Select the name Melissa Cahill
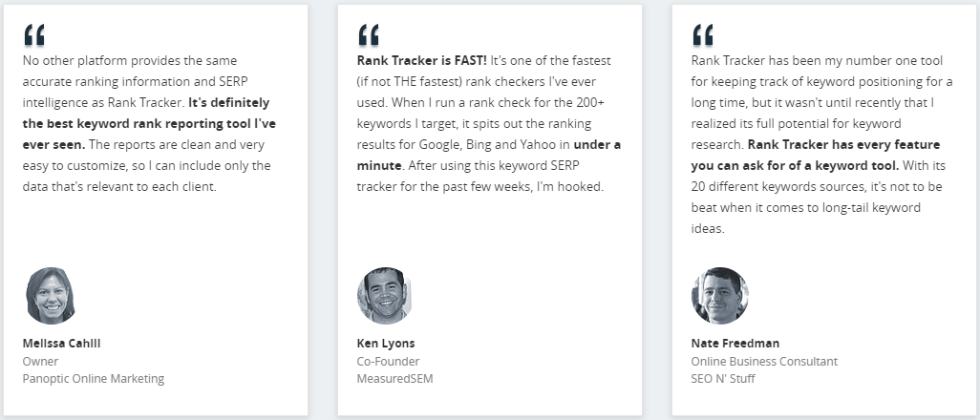 pos(61,343)
